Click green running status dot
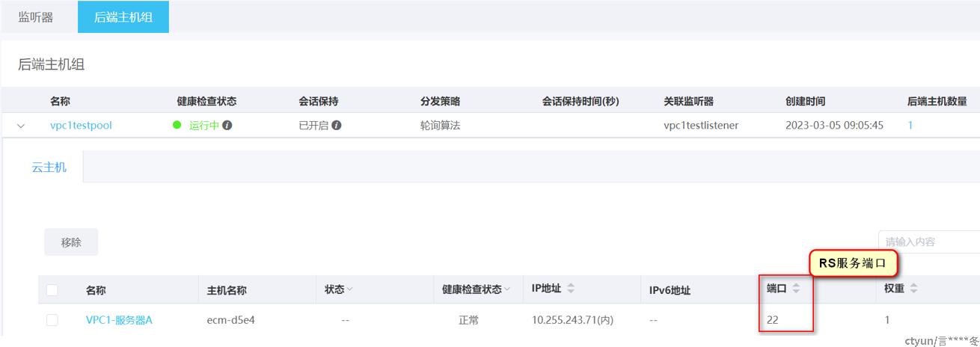 click(x=177, y=125)
